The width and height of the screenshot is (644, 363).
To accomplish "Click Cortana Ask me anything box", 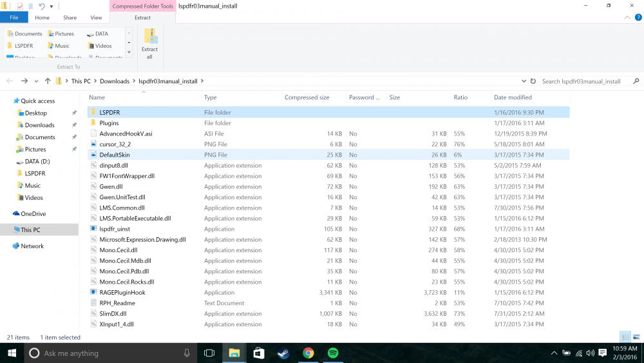I will click(109, 353).
